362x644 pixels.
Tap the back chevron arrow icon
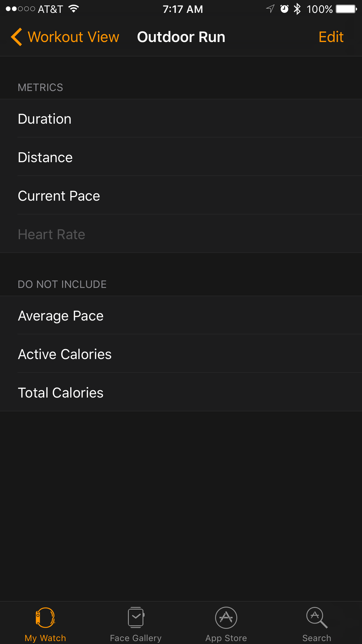coord(17,37)
